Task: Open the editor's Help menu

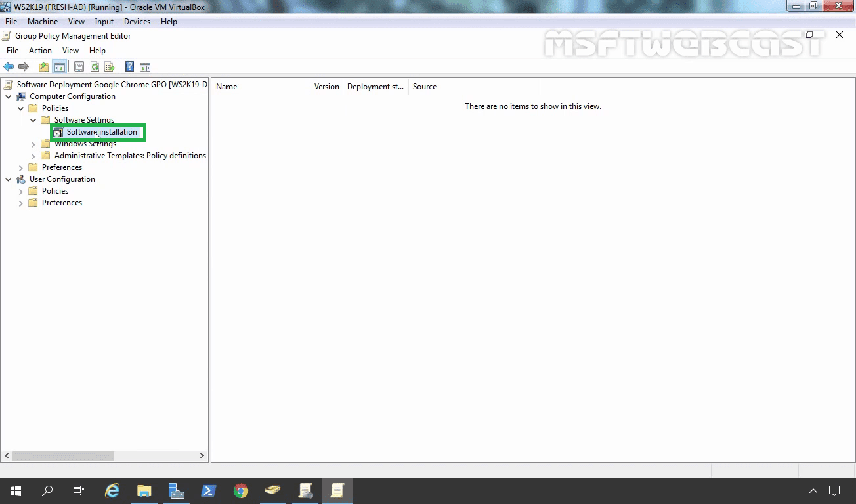Action: [x=97, y=51]
